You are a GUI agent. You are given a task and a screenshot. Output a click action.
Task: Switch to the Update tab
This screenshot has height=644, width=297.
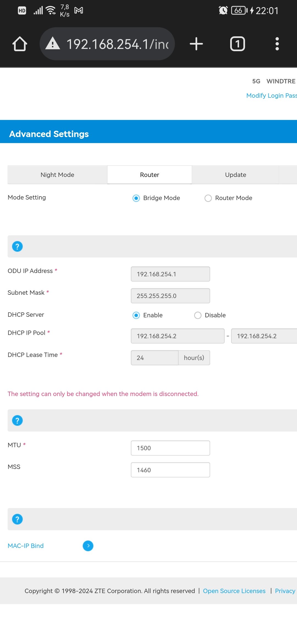click(x=235, y=175)
